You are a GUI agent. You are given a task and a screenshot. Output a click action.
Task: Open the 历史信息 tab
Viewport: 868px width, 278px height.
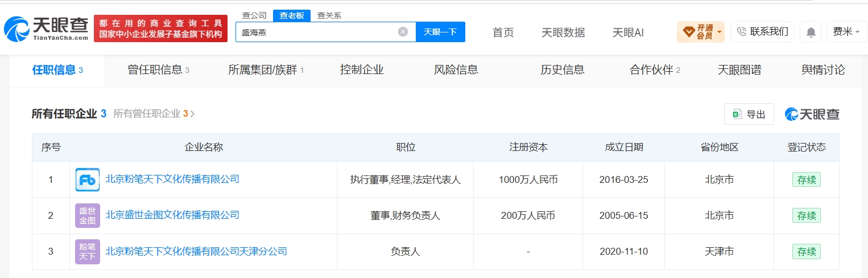562,70
